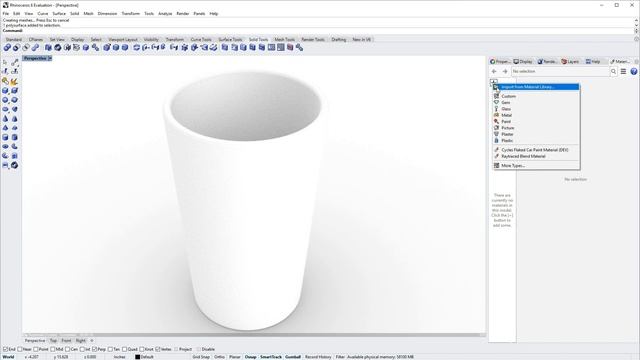This screenshot has width=640, height=360.
Task: Click the materials panel forward arrow
Action: click(505, 71)
